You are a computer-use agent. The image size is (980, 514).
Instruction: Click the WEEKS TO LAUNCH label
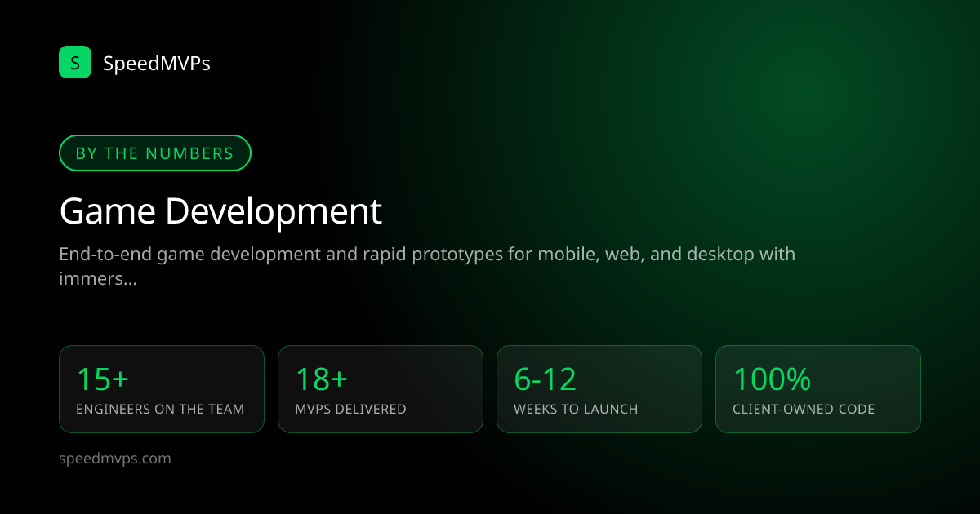tap(576, 410)
